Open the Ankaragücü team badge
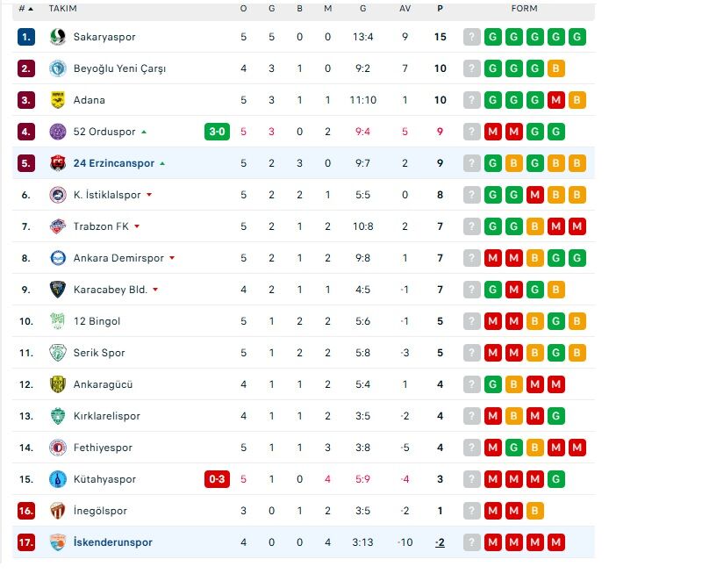Viewport: 702px width, 588px height. pyautogui.click(x=58, y=384)
